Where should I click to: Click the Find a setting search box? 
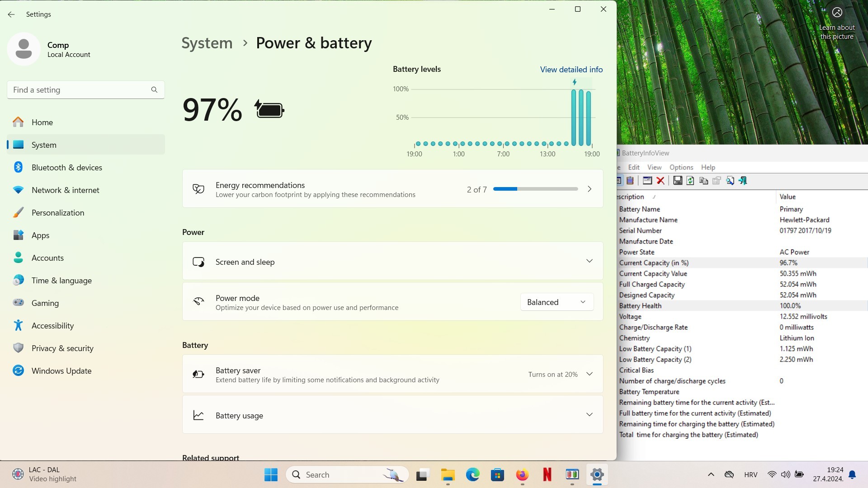coord(86,89)
